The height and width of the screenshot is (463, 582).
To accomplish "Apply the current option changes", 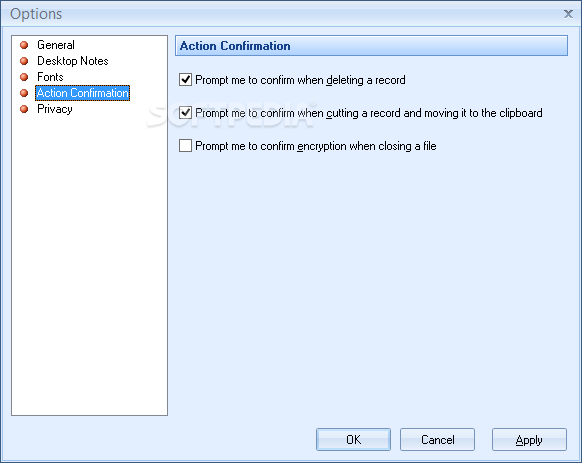I will 529,440.
